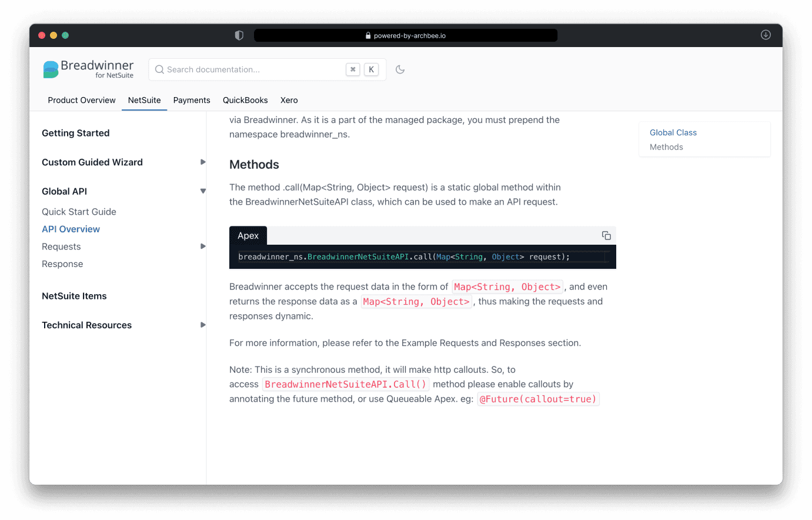
Task: Expand the Custom Guided Wizard section
Action: coord(203,162)
